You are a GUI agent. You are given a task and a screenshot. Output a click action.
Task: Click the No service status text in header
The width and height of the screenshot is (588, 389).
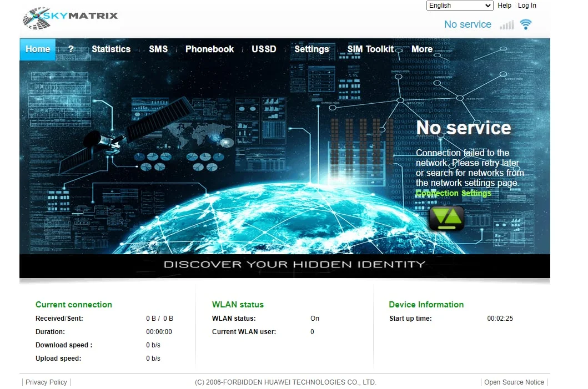468,24
